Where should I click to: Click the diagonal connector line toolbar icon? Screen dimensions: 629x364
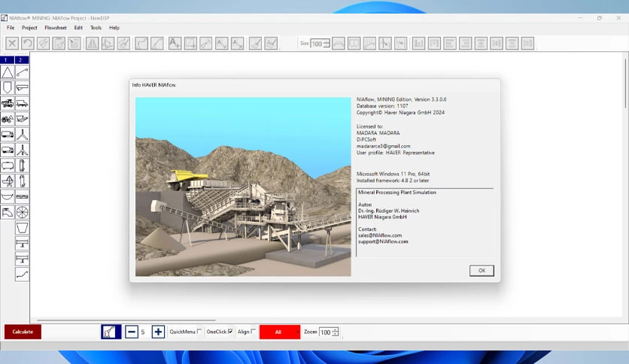pos(156,43)
